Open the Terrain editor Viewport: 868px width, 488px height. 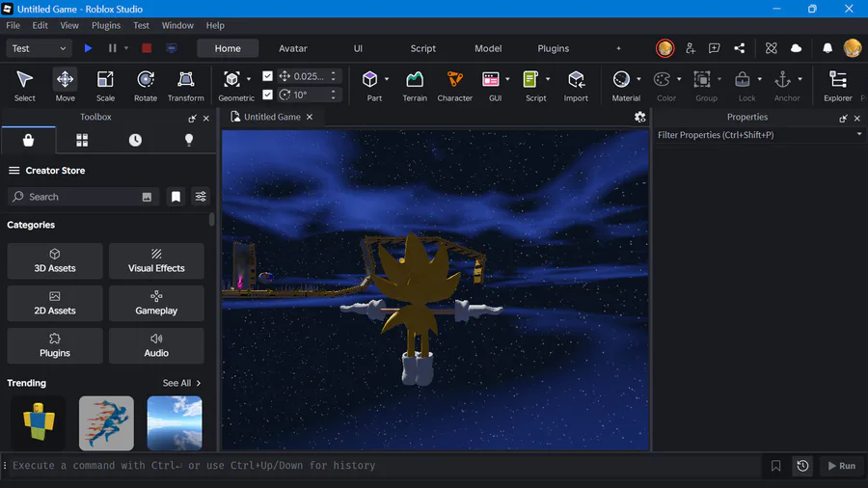415,86
